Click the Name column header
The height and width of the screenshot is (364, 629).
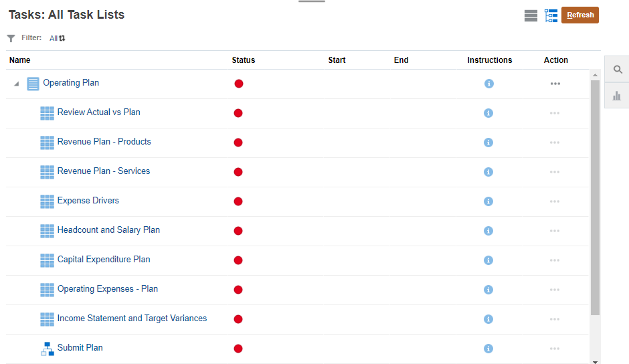tap(20, 60)
